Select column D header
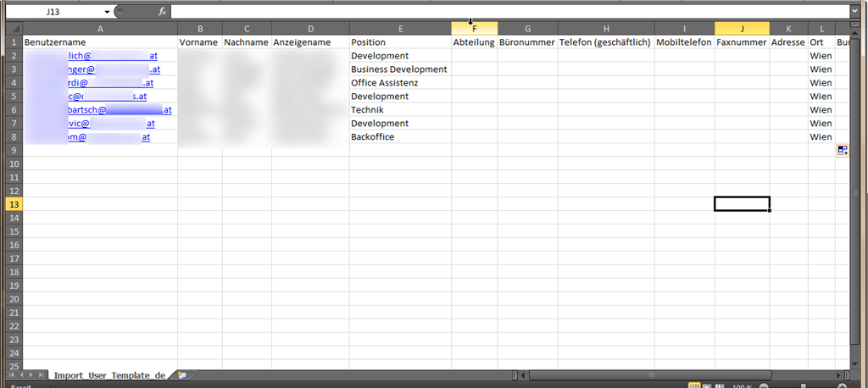Image resolution: width=868 pixels, height=388 pixels. 310,28
